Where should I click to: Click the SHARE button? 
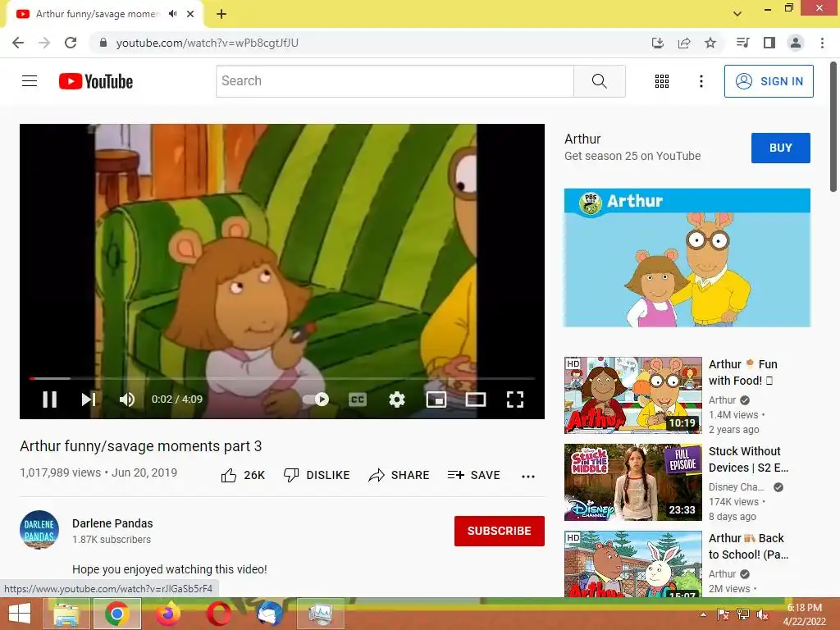tap(399, 475)
